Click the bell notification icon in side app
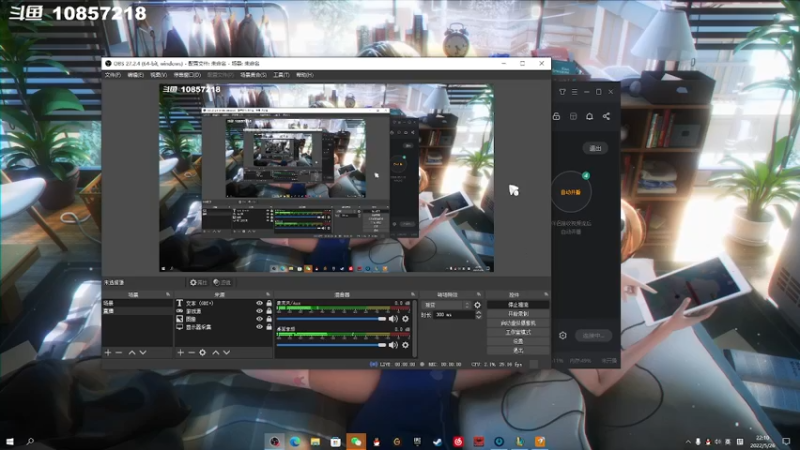Image resolution: width=800 pixels, height=450 pixels. 589,116
